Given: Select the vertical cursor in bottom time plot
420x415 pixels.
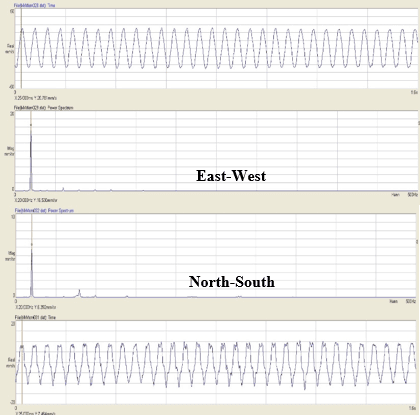Looking at the screenshot, I should (22, 363).
